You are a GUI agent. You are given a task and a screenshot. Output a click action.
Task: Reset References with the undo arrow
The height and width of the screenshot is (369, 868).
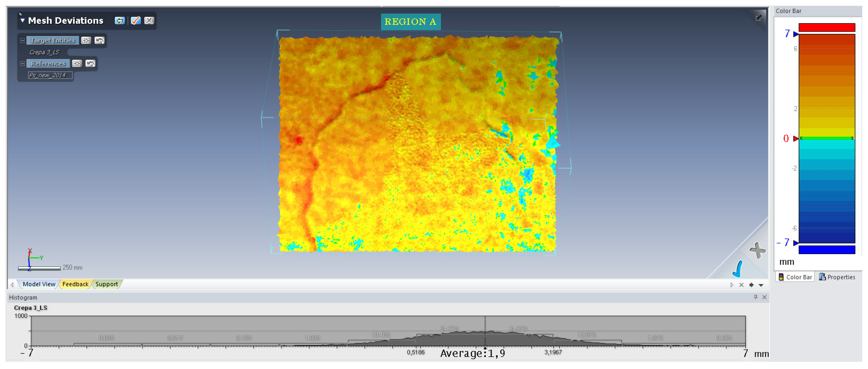[x=91, y=63]
